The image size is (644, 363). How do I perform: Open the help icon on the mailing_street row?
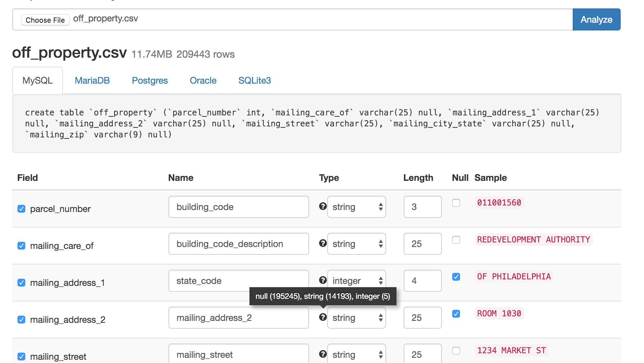323,354
